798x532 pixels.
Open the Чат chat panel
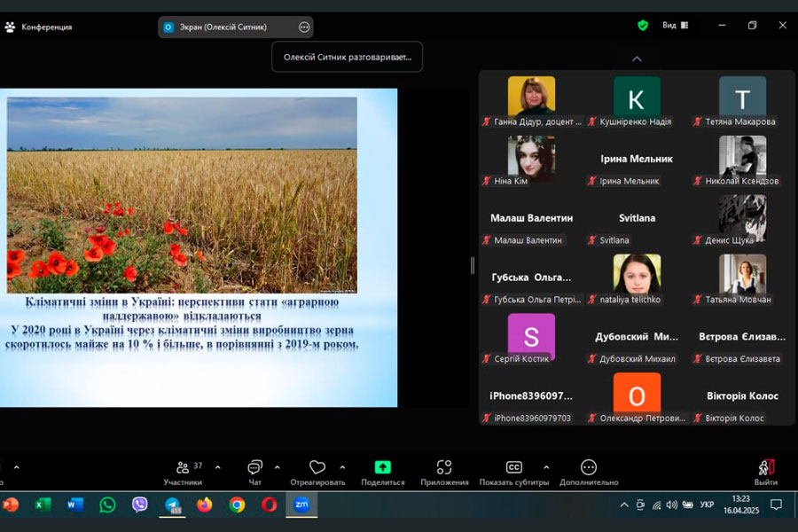(x=255, y=468)
